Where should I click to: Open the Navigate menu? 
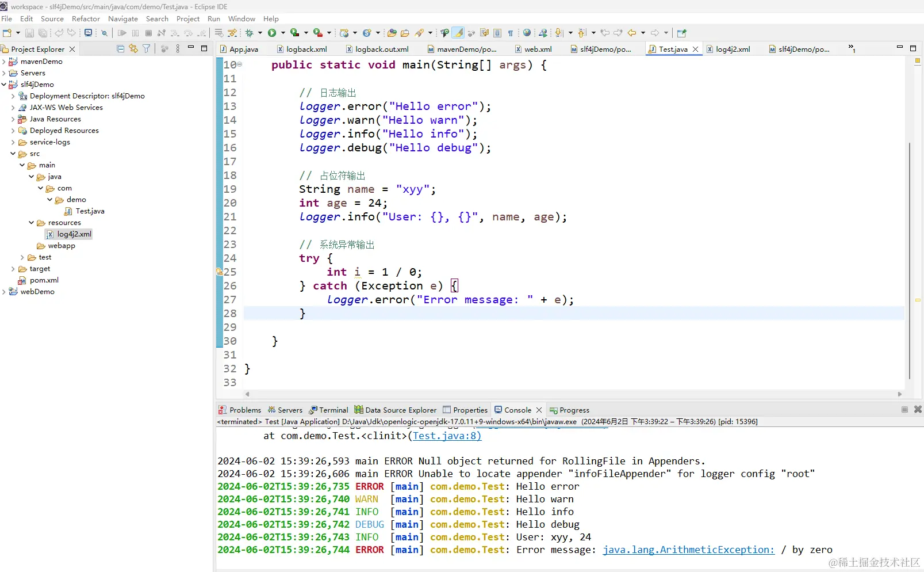[123, 18]
